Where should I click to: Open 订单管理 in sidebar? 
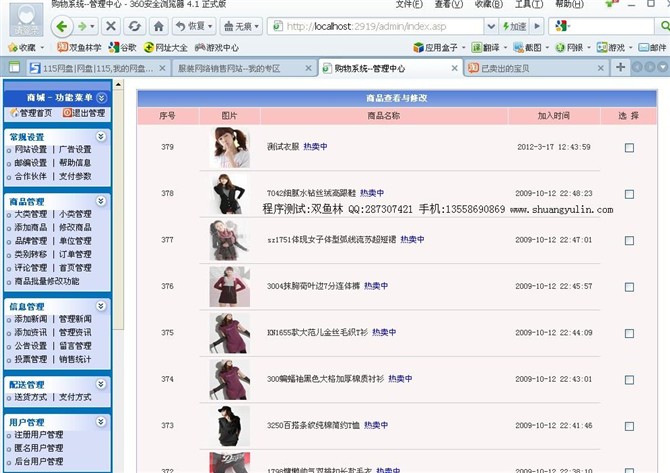click(x=75, y=254)
